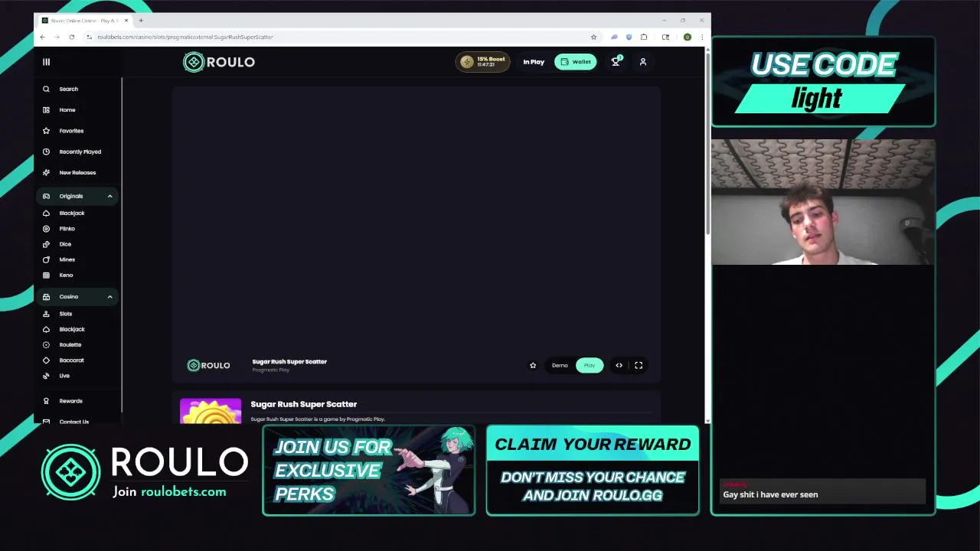
Task: Click the Search magnifier icon
Action: click(x=46, y=89)
